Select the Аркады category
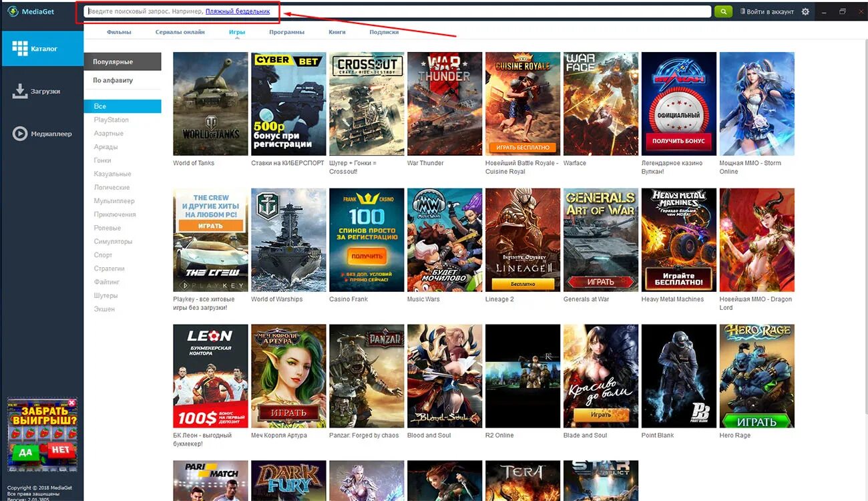868x501 pixels. pos(106,147)
